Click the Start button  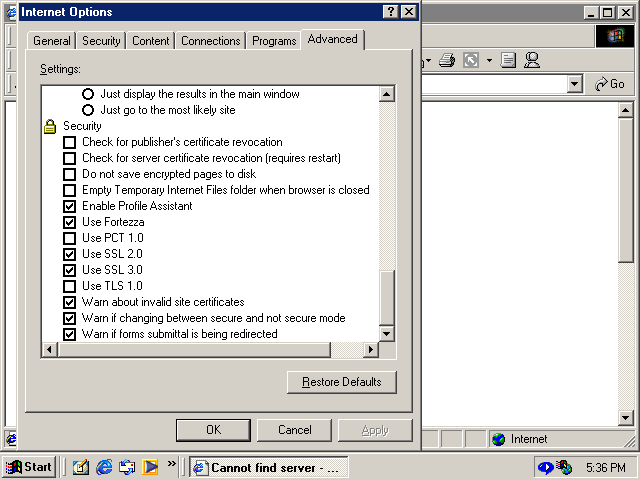tap(29, 467)
